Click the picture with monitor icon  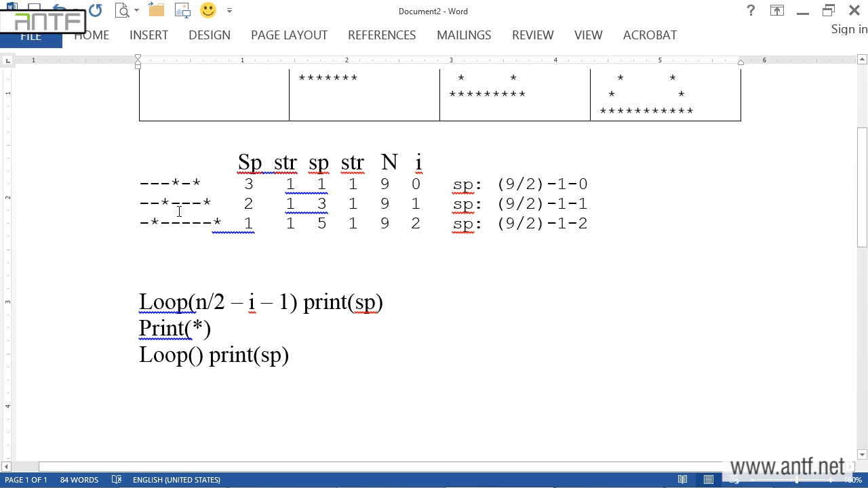click(x=182, y=10)
